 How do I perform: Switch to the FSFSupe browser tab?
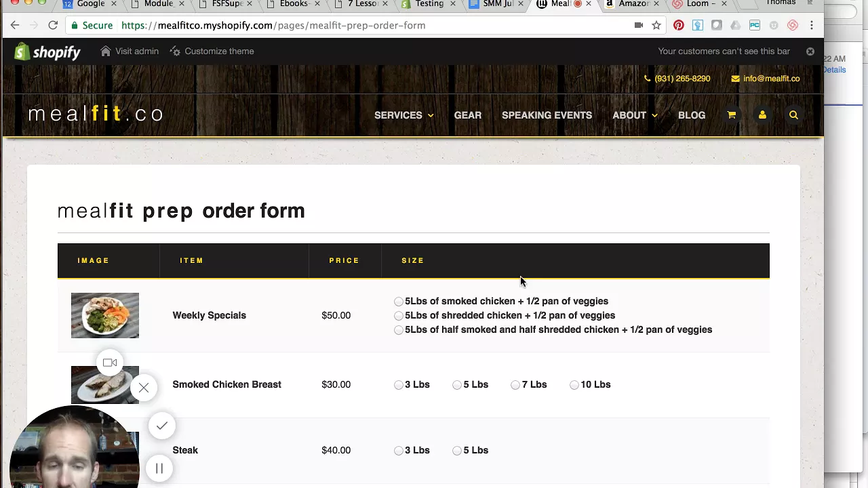tap(226, 4)
